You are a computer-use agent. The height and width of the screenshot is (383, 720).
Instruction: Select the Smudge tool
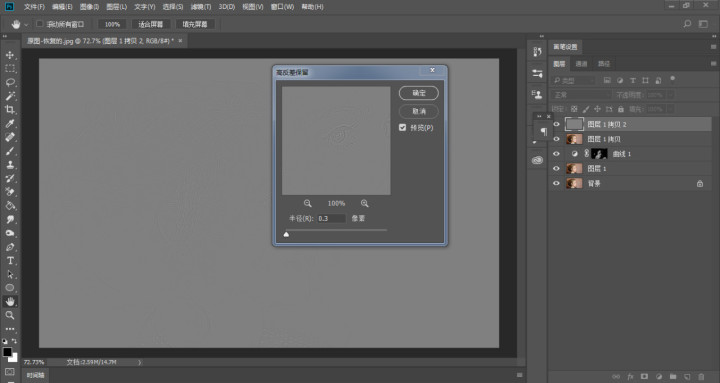click(10, 220)
